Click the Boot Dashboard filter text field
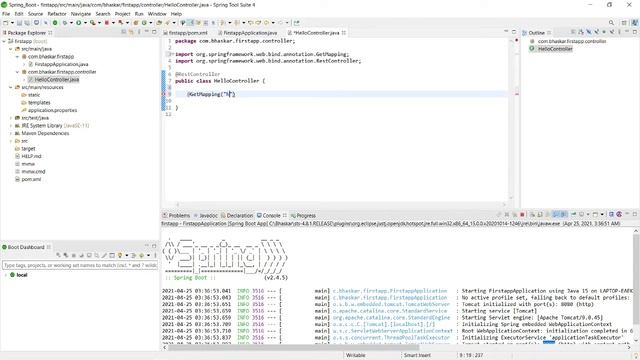This screenshot has height=360, width=640. 80,265
